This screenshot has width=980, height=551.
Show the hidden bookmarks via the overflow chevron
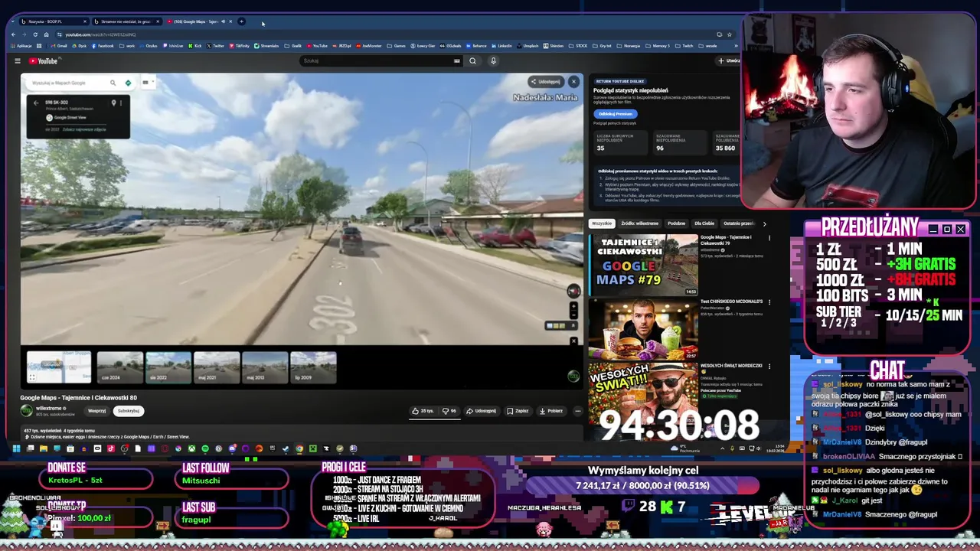(x=736, y=46)
